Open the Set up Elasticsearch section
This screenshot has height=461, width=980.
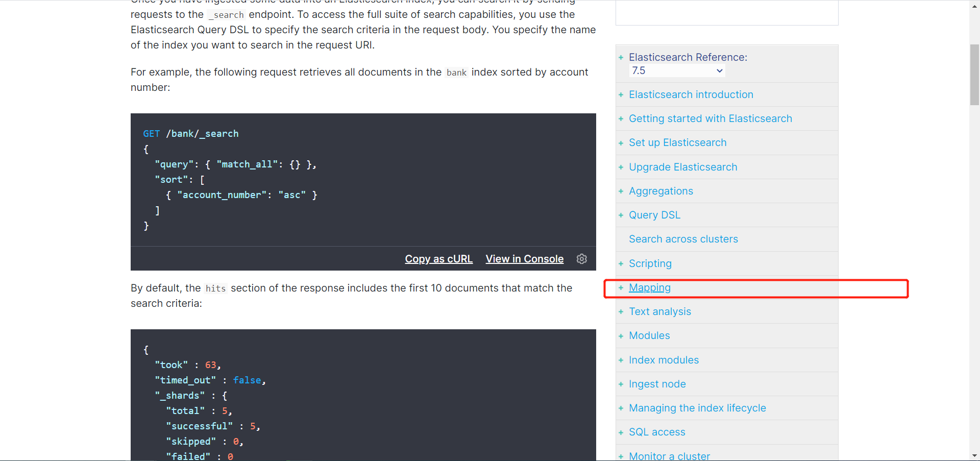coord(678,142)
